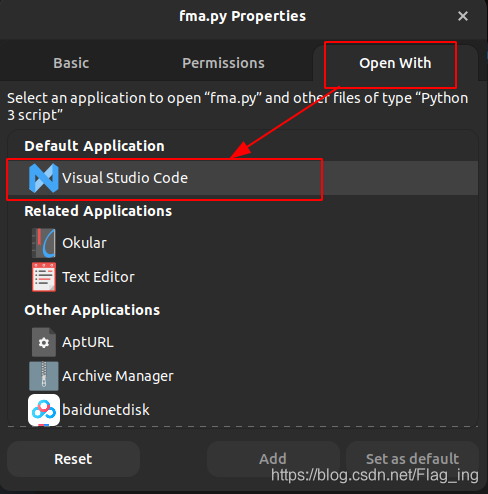Click the Add button
488x494 pixels.
pos(273,459)
